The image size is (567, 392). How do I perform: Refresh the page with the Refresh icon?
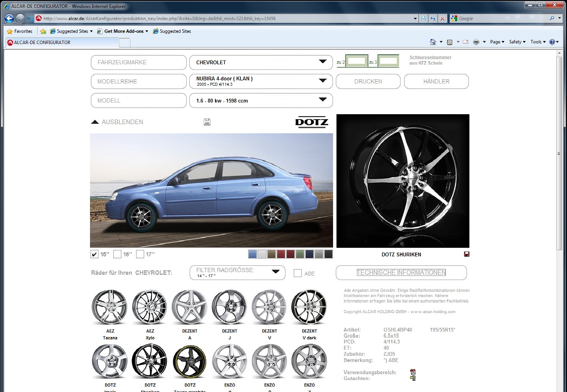(x=433, y=18)
